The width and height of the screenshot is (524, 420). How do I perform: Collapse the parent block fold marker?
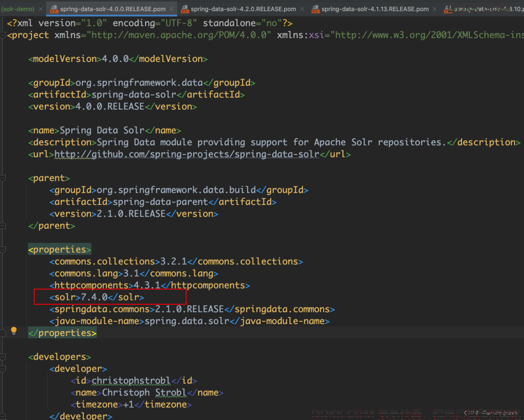tap(3, 178)
